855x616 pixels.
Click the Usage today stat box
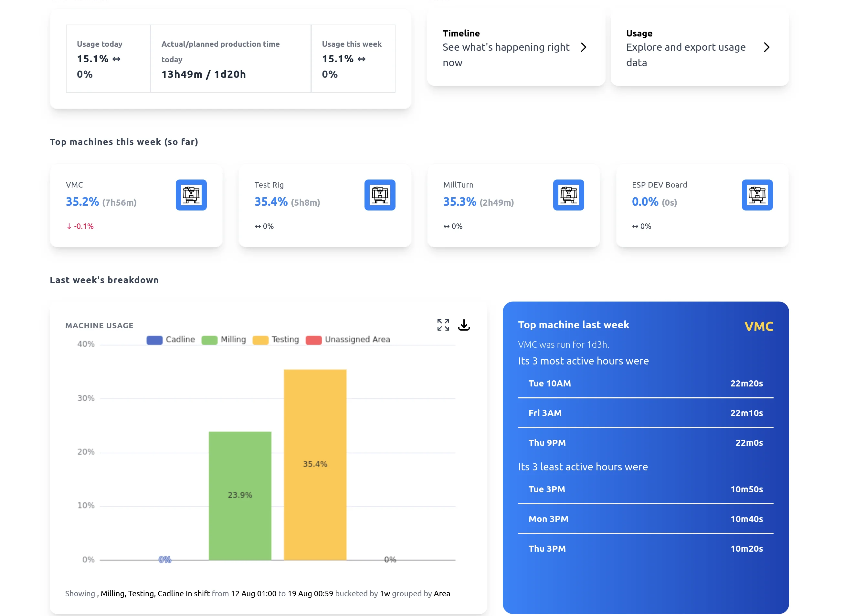tap(108, 59)
